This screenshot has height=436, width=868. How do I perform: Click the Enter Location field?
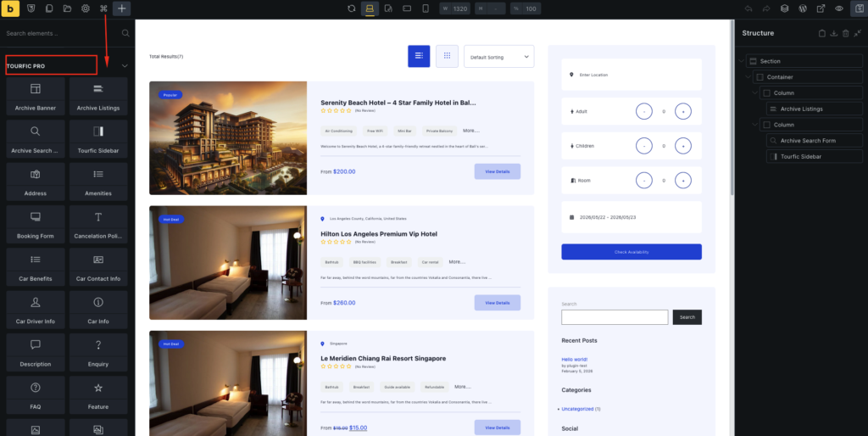[632, 75]
